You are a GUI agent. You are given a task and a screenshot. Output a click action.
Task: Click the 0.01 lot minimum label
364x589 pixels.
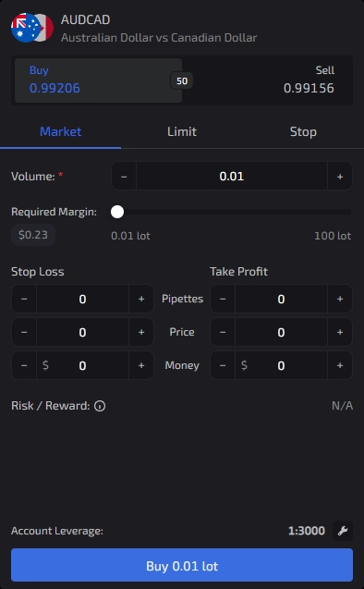click(x=130, y=236)
